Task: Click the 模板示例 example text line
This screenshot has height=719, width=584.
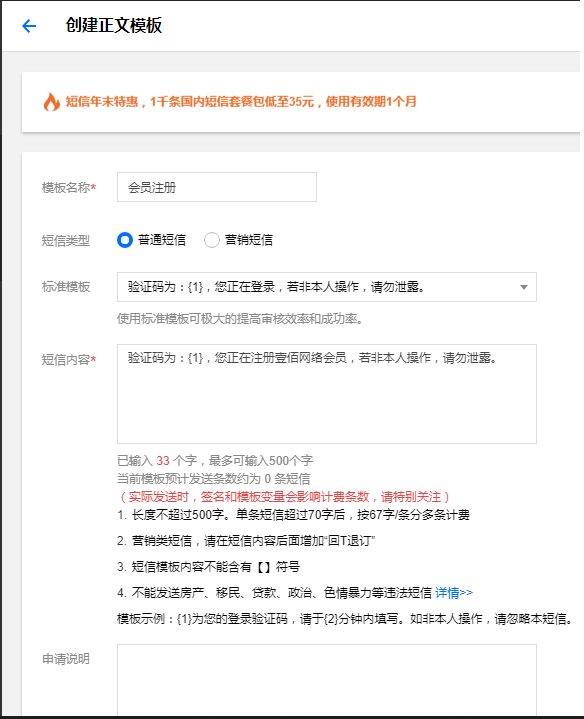Action: coord(346,619)
